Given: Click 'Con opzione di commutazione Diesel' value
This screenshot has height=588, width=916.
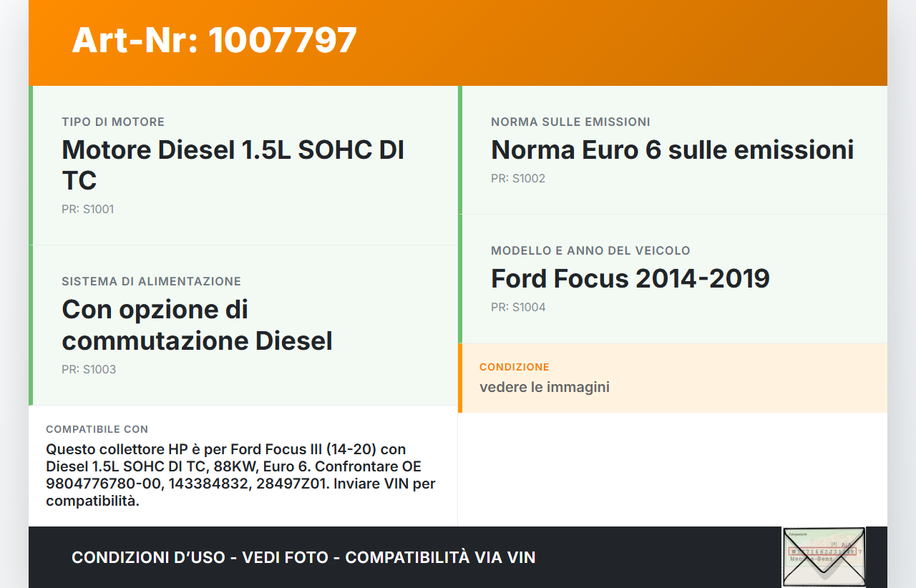Looking at the screenshot, I should [x=198, y=325].
